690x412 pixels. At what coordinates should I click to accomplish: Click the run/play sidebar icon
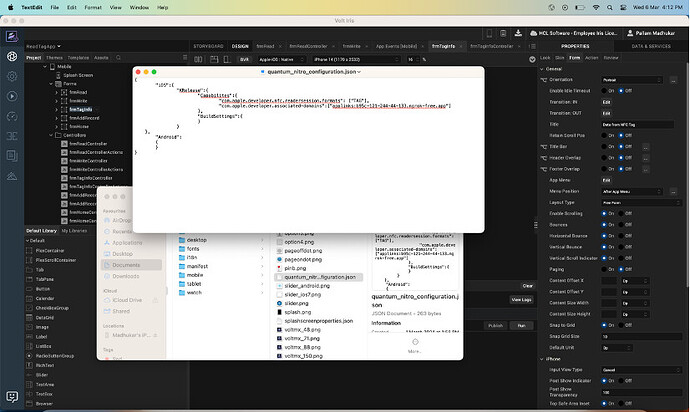click(12, 96)
